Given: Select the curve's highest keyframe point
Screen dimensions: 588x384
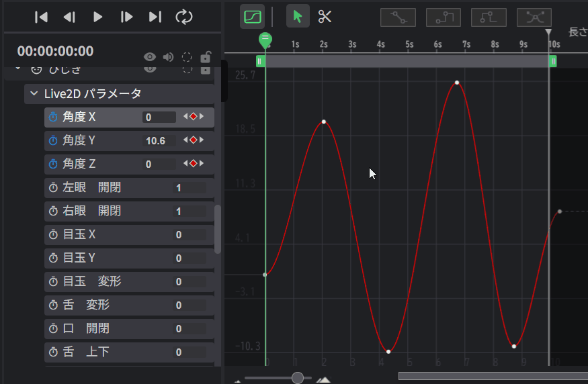Looking at the screenshot, I should pyautogui.click(x=457, y=83).
